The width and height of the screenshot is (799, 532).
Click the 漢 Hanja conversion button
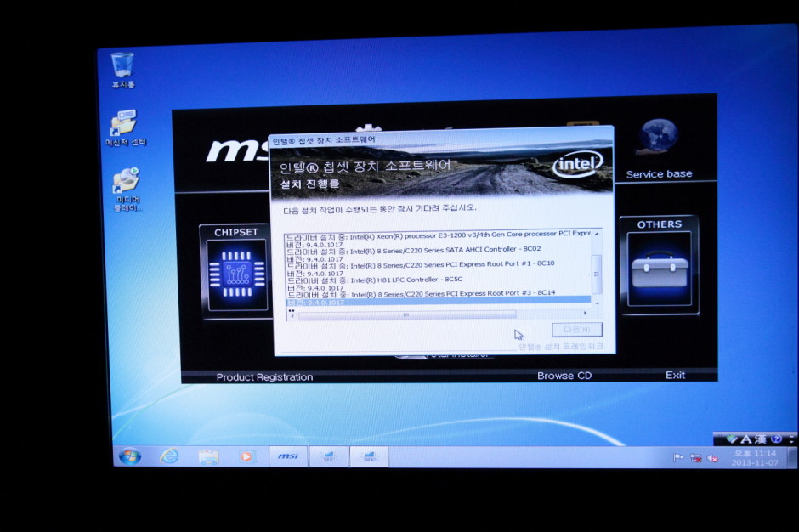pyautogui.click(x=760, y=439)
